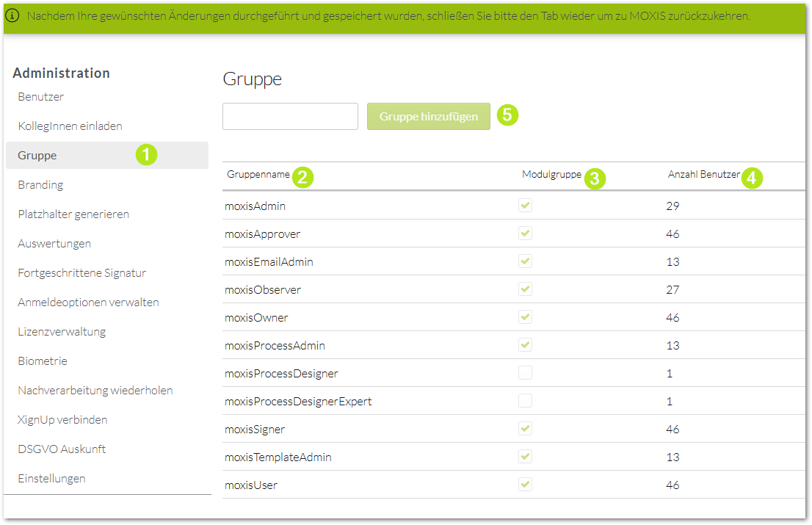Toggle Modulgruppe checkbox for moxisApprover

point(525,233)
